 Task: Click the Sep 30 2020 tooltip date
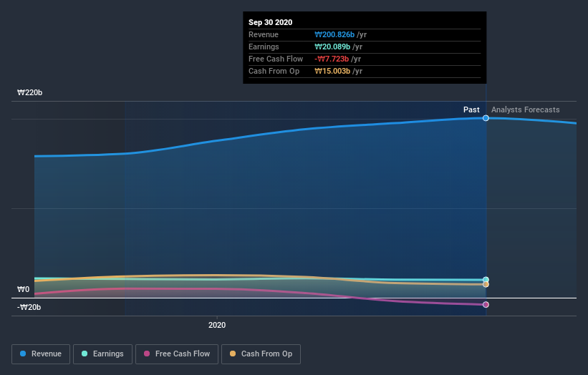click(271, 22)
